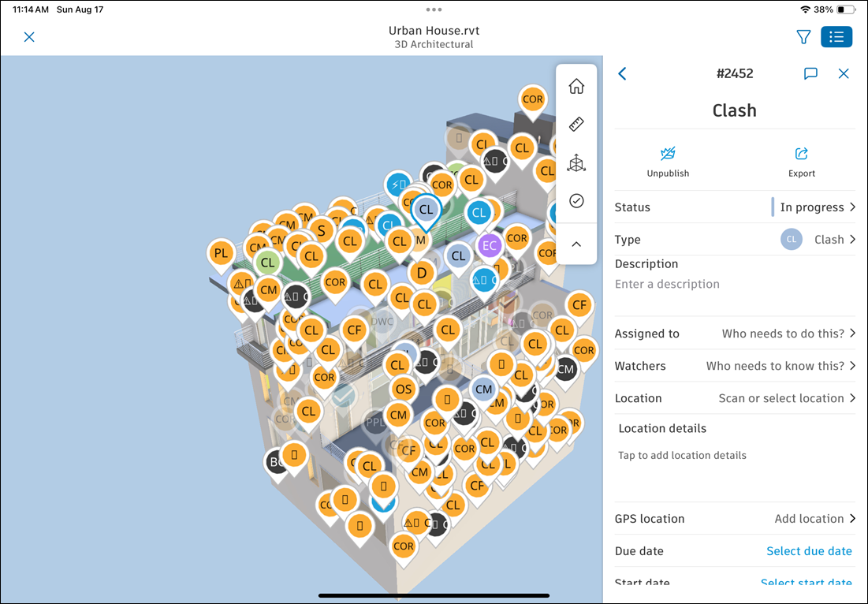Open the 3D model cube tool
The image size is (868, 604).
click(576, 163)
